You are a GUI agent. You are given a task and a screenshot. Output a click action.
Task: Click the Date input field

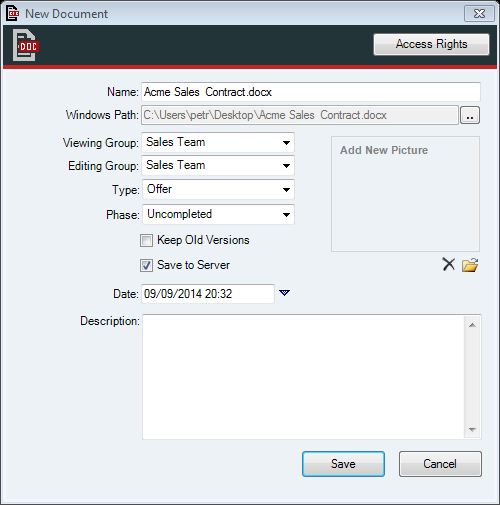click(208, 294)
